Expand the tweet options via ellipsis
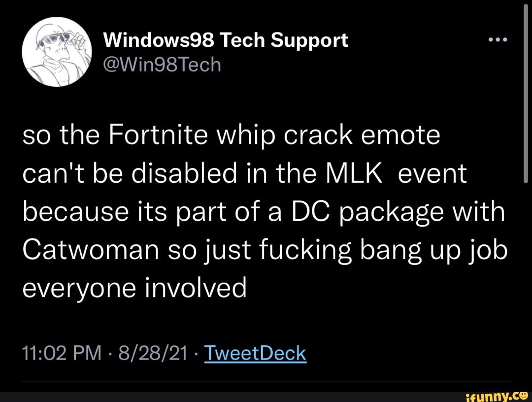The width and height of the screenshot is (532, 402). [497, 40]
